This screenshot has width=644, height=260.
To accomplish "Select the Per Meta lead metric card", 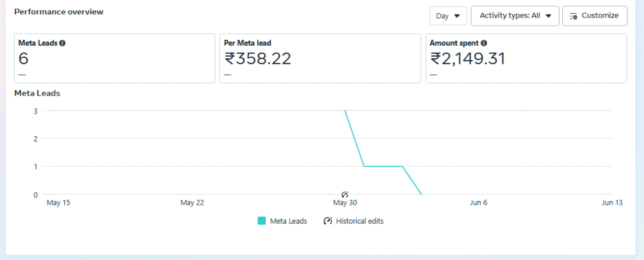I will pos(319,58).
